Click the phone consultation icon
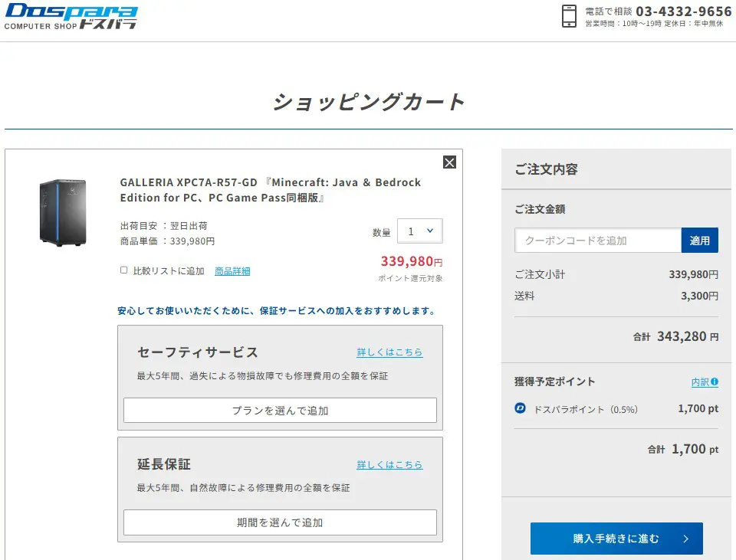The height and width of the screenshot is (560, 736). [x=569, y=16]
